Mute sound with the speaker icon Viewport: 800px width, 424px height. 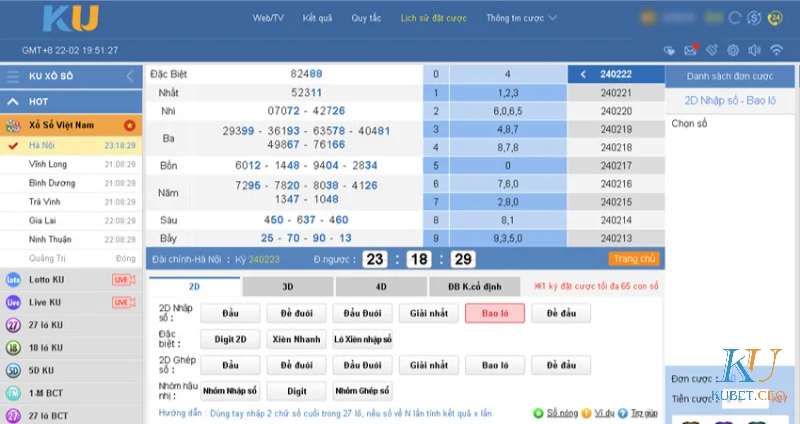tap(754, 50)
